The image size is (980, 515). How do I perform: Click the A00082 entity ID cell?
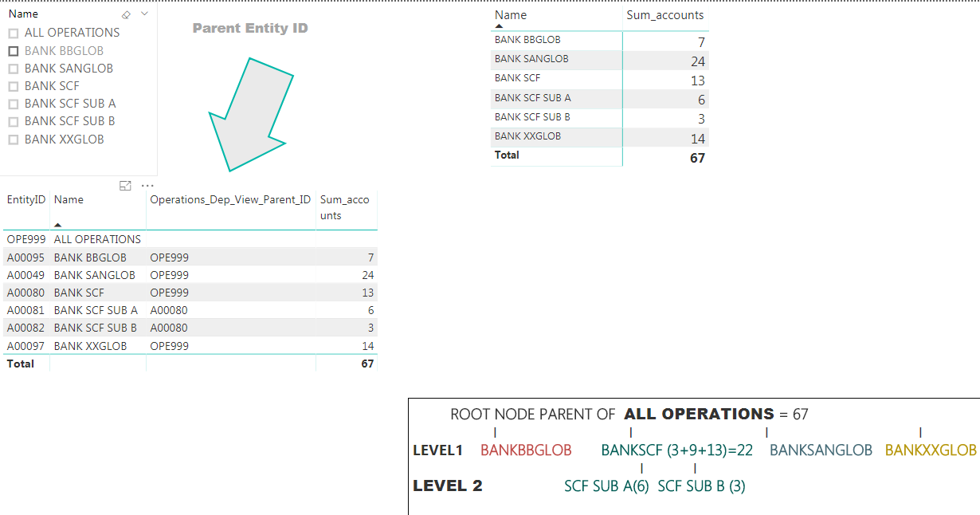click(x=25, y=328)
